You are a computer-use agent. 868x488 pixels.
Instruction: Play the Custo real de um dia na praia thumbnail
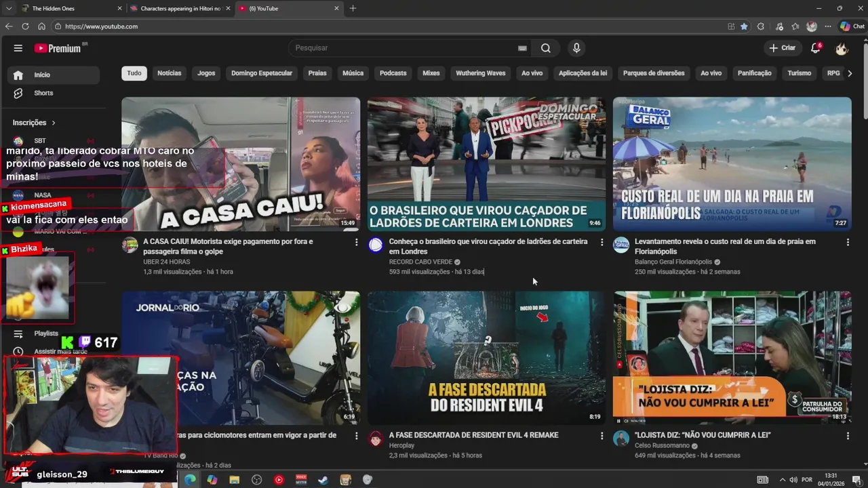click(732, 164)
